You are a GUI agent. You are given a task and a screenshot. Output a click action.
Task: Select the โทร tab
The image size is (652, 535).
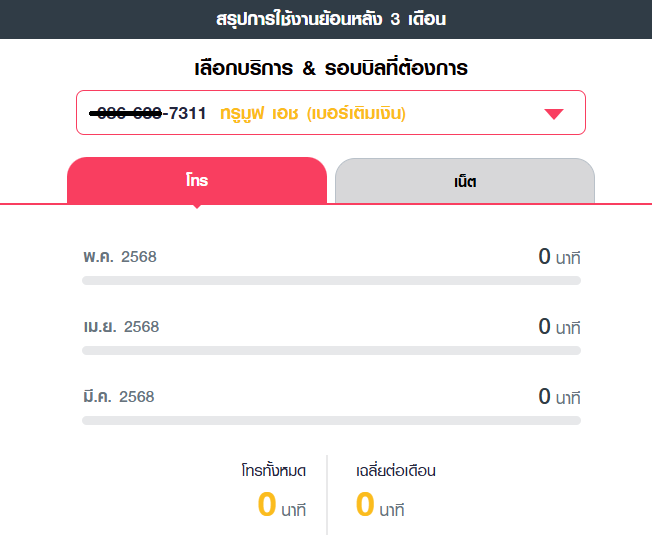(197, 180)
